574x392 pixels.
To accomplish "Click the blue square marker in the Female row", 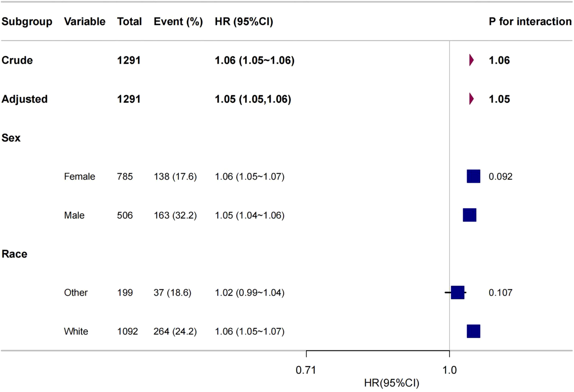I will [474, 176].
